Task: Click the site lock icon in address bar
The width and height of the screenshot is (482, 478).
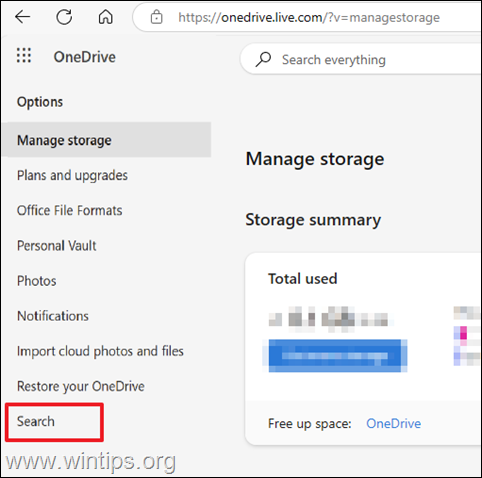Action: 156,17
